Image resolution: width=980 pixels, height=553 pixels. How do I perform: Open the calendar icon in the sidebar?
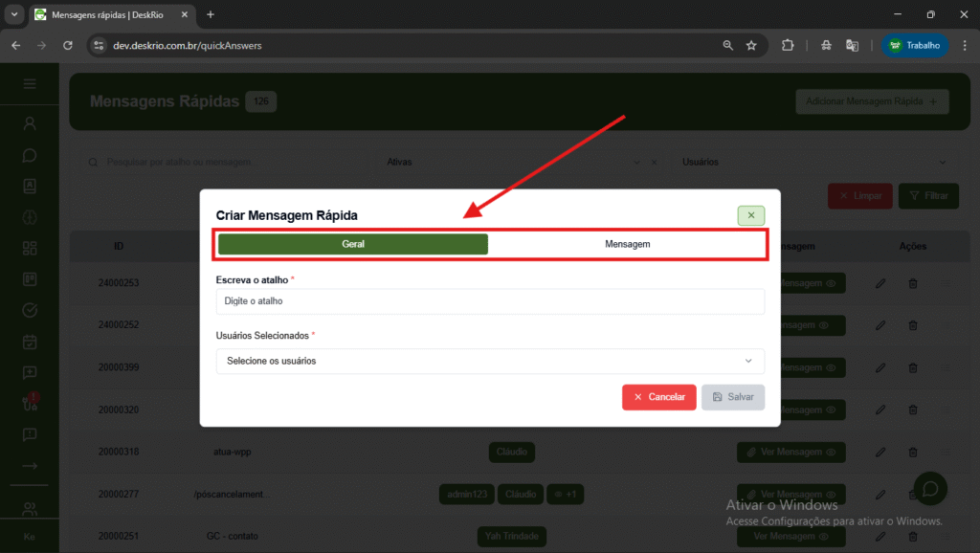click(x=30, y=342)
